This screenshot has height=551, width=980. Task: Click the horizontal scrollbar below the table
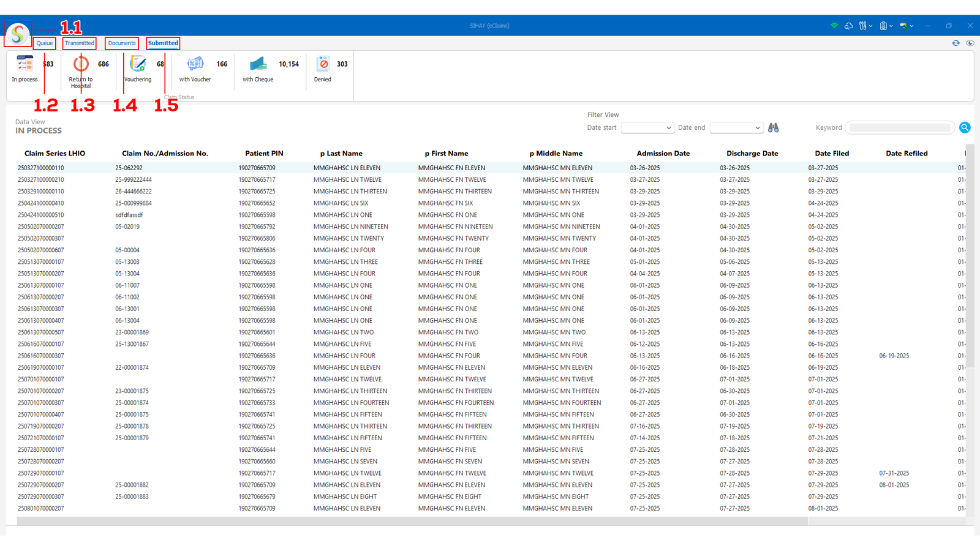412,521
